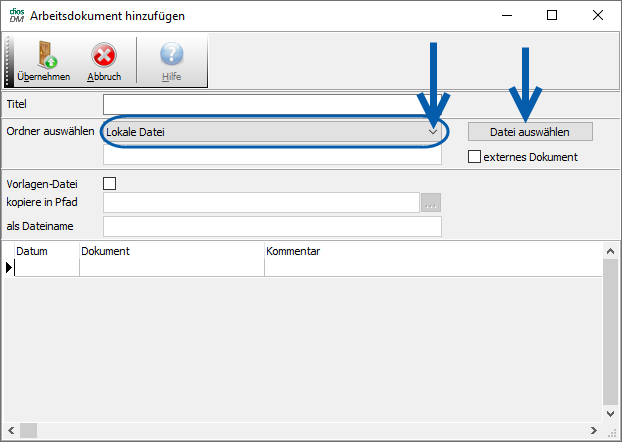Click the Dokument column header
The image size is (622, 442).
(170, 251)
